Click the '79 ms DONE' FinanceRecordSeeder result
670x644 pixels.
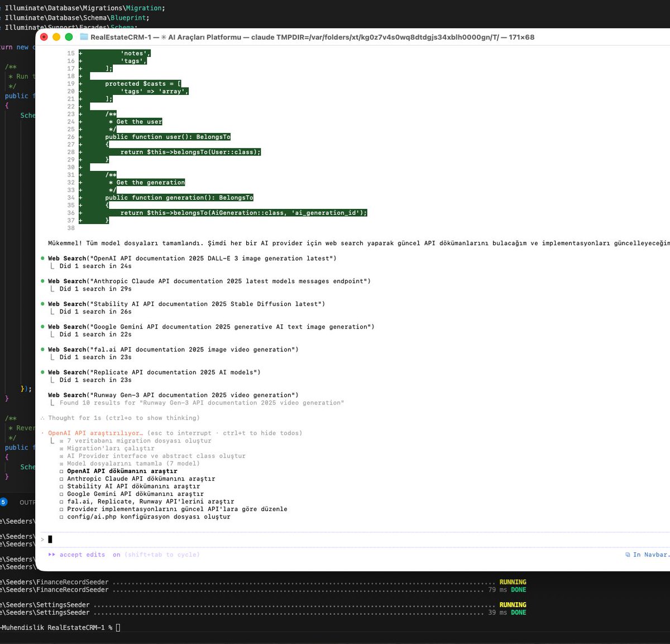pyautogui.click(x=507, y=590)
